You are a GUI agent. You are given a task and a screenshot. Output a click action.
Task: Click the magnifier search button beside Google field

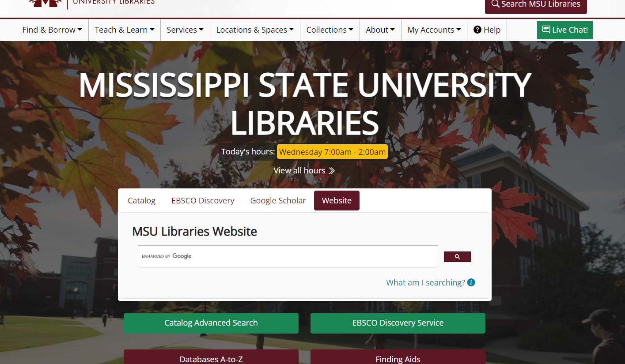(x=457, y=257)
